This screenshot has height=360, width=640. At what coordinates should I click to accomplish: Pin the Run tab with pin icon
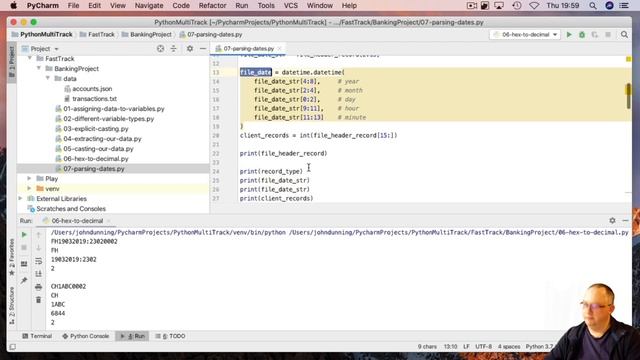(24, 280)
